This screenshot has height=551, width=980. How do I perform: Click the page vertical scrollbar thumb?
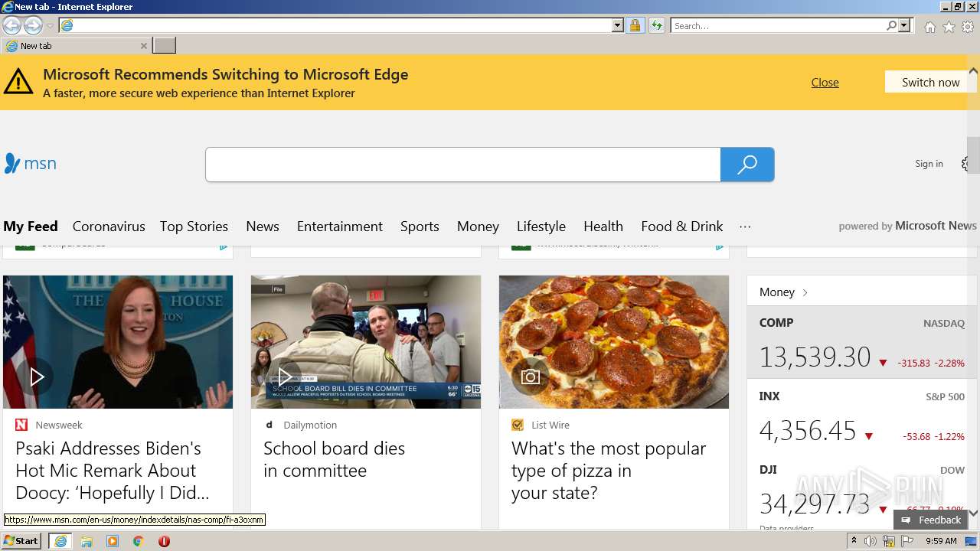[973, 155]
